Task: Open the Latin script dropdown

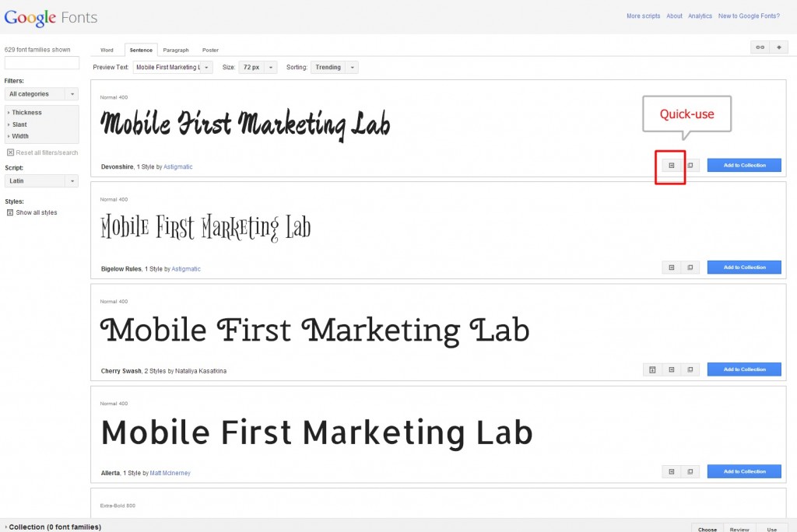Action: click(x=41, y=180)
